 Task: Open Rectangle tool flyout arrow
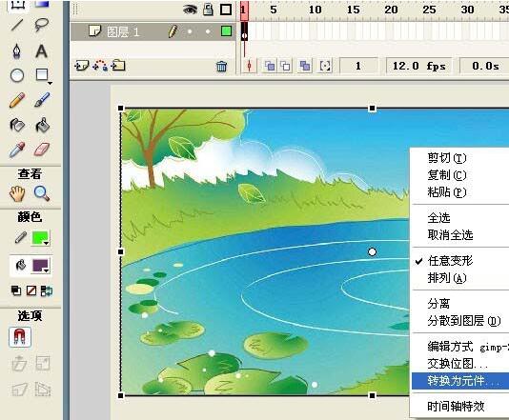(x=50, y=84)
